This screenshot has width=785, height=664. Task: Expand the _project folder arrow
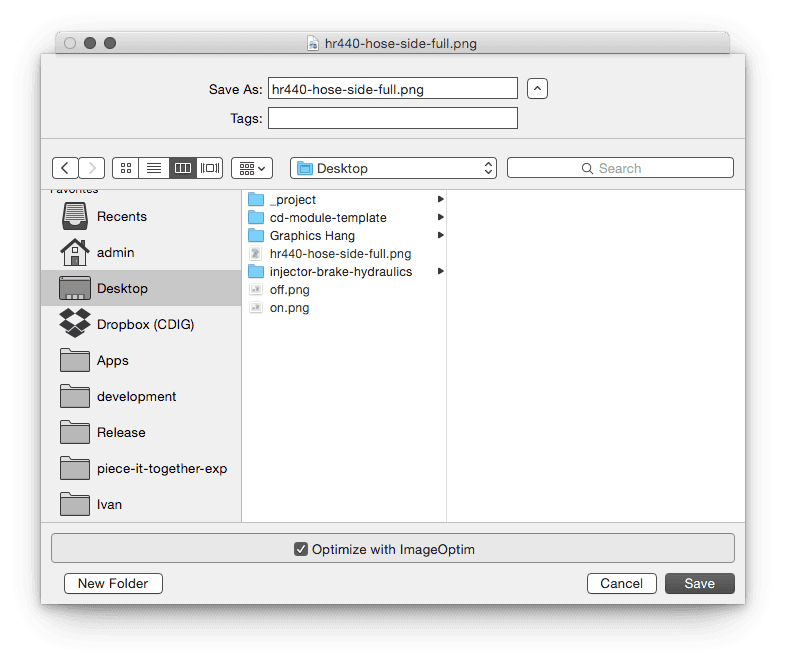[x=440, y=200]
